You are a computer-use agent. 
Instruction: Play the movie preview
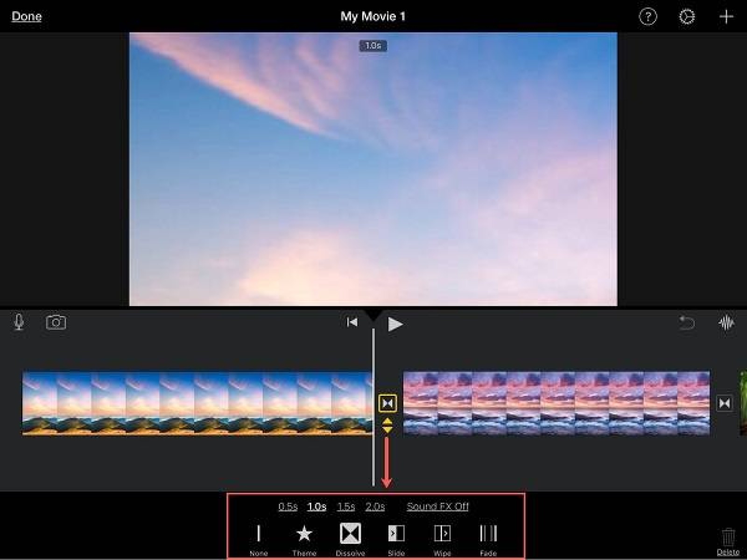point(395,324)
